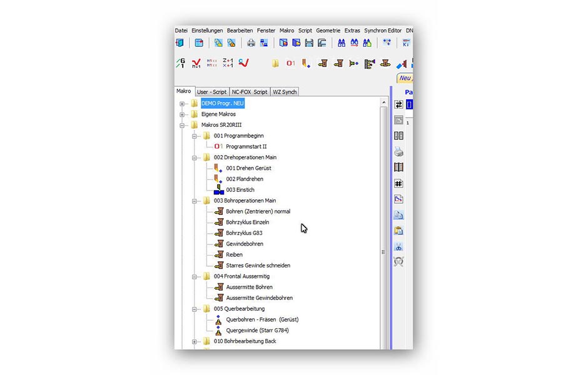
Task: Click the hash symbol icon in vertical toolbar
Action: [x=398, y=184]
